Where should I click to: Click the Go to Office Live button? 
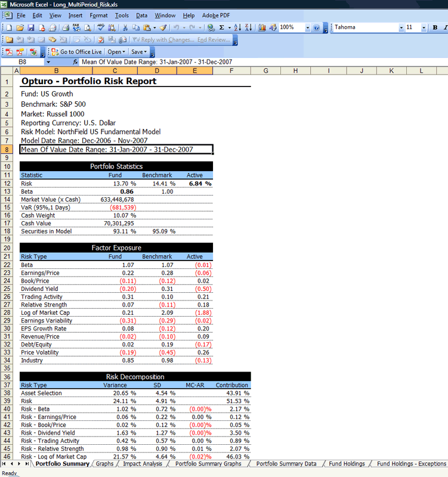tap(76, 52)
